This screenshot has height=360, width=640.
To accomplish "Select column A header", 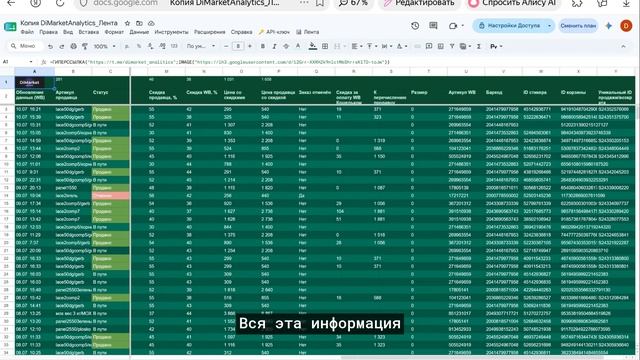I will (x=34, y=71).
